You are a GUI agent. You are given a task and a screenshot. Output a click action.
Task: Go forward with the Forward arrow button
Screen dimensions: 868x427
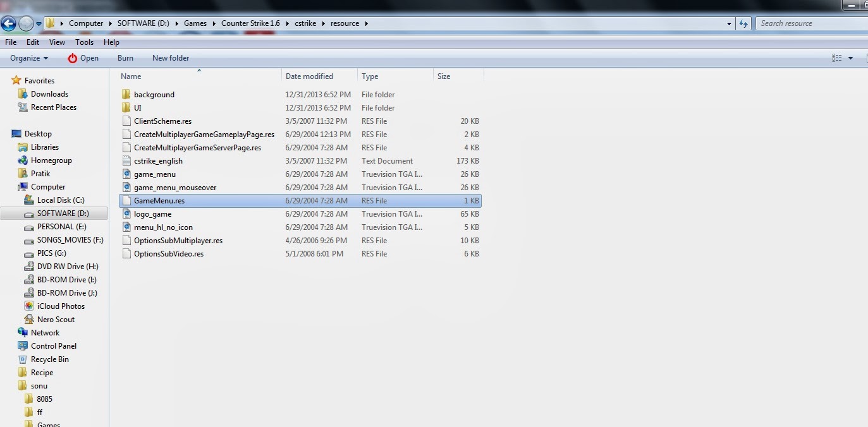[26, 24]
